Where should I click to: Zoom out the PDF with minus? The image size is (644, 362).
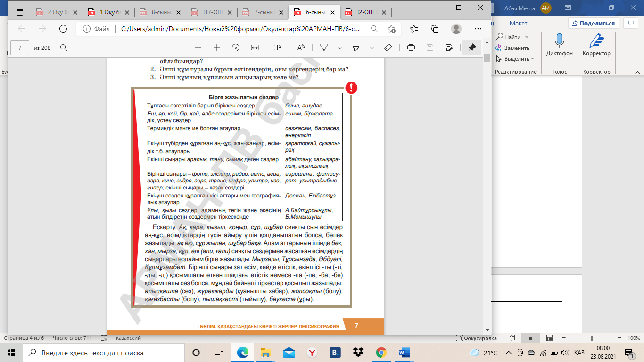(198, 48)
